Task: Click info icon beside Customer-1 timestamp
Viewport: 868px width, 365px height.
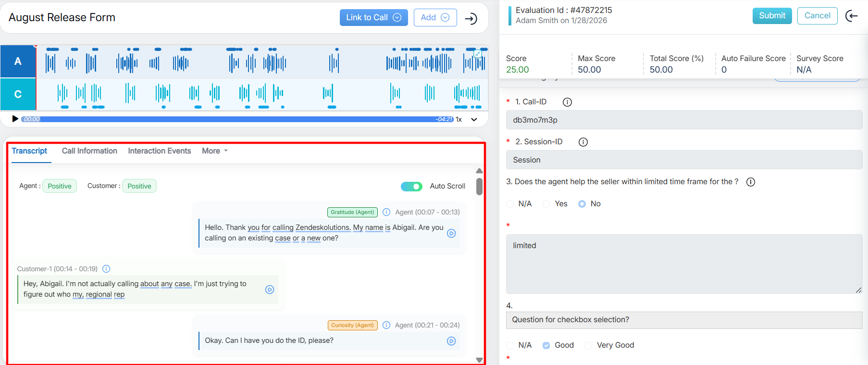Action: pos(107,269)
